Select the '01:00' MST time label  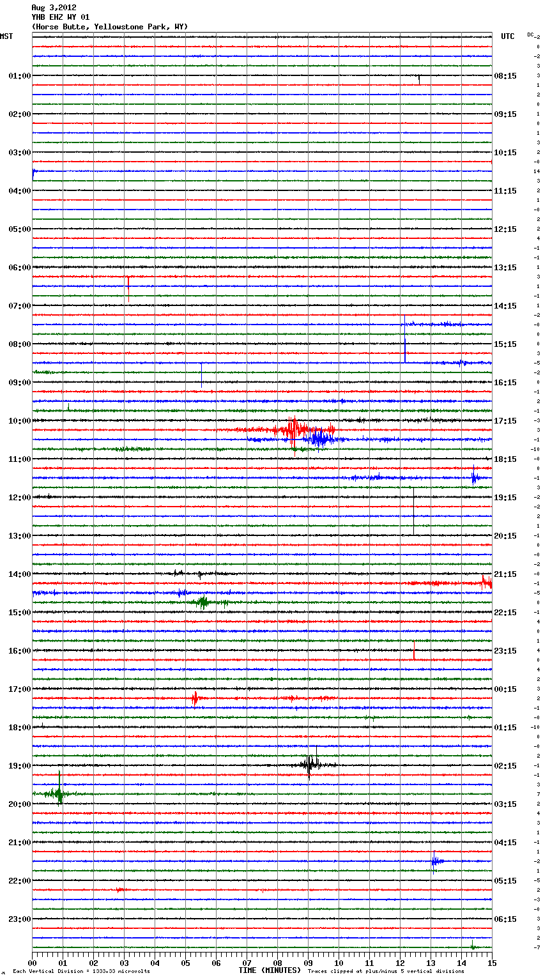point(20,76)
